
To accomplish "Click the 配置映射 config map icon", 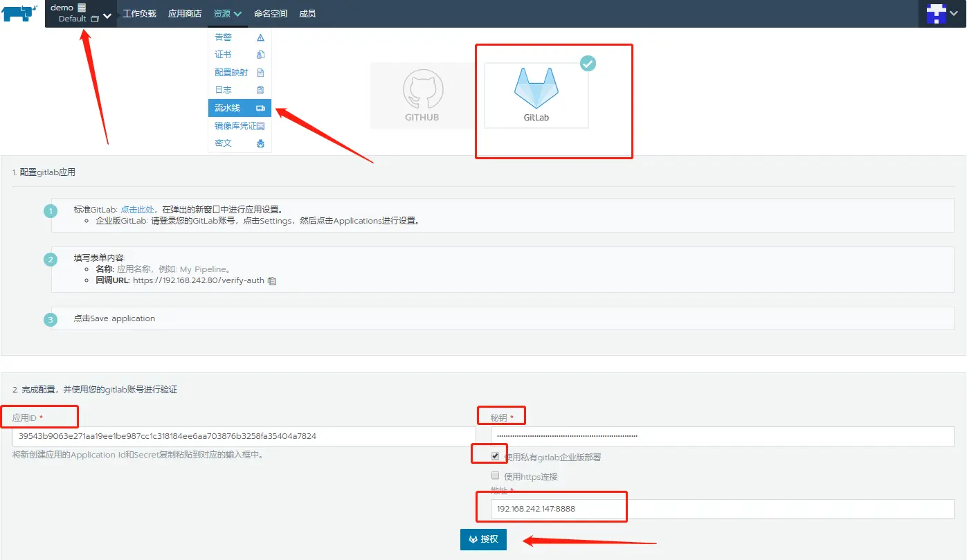I will 260,71.
